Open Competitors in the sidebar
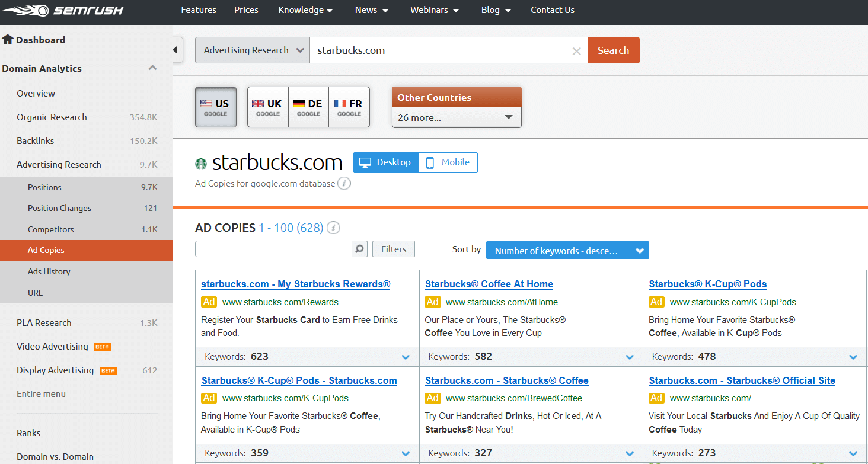Image resolution: width=868 pixels, height=464 pixels. coord(51,229)
